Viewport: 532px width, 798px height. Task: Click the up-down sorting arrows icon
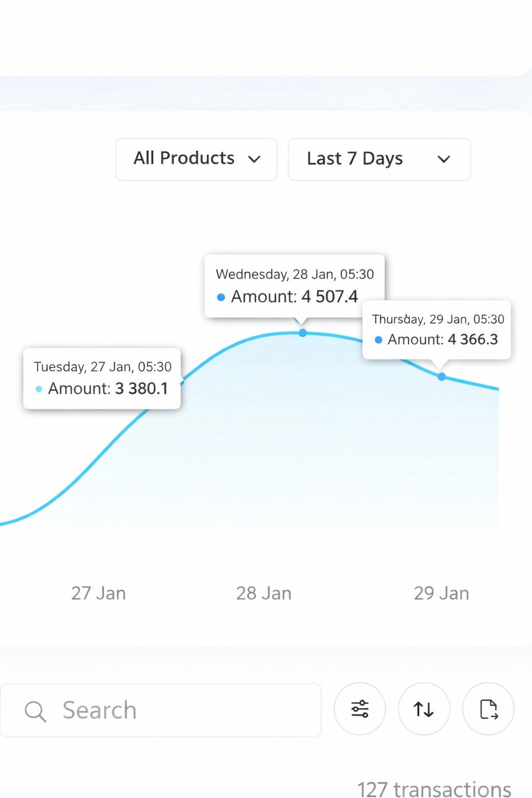(x=424, y=709)
